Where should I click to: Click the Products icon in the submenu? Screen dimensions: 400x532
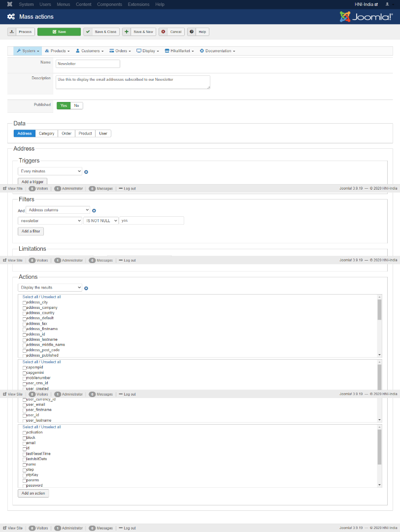(x=47, y=51)
